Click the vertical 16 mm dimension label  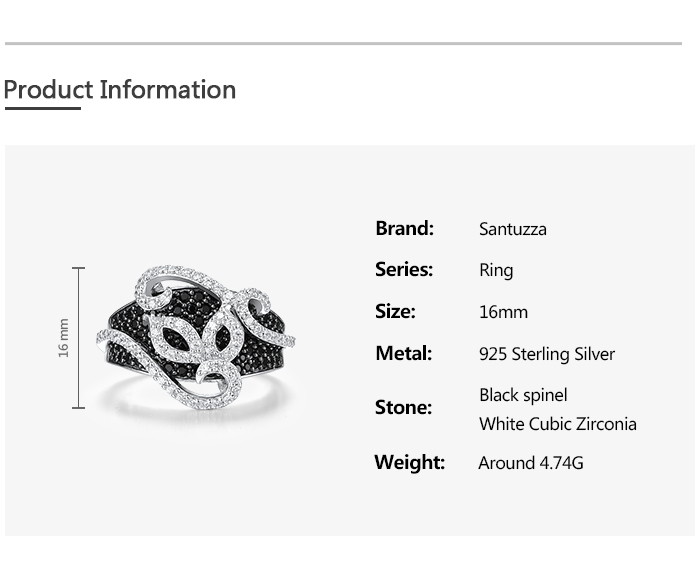coord(64,338)
